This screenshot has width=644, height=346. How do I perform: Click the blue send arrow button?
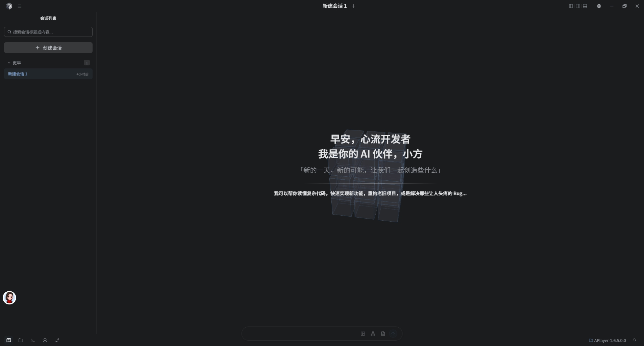(x=393, y=334)
